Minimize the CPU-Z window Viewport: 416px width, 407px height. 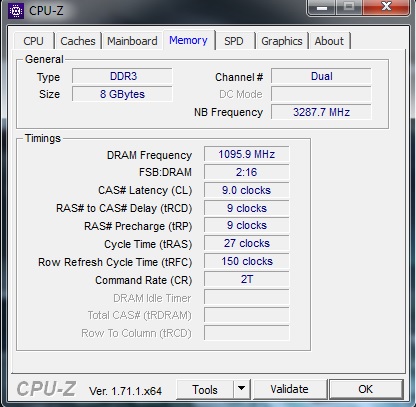pyautogui.click(x=321, y=7)
